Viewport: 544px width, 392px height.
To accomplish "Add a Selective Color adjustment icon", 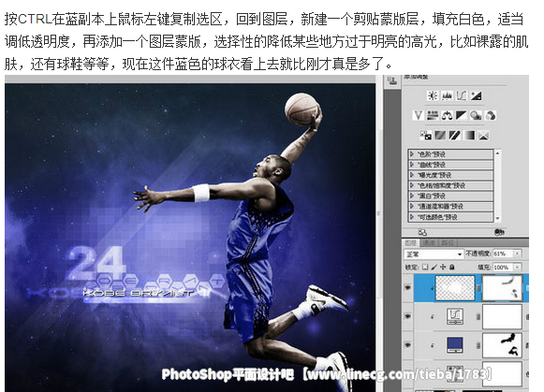I will tap(484, 135).
